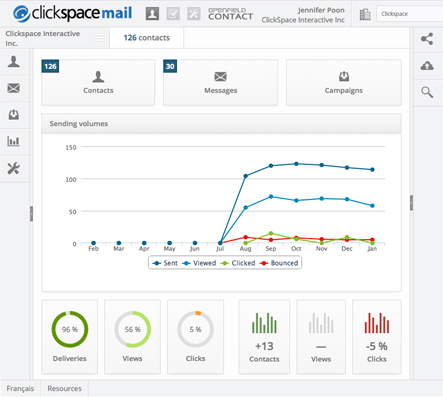Screen dimensions: 443x397
Task: Open the -5 % Clicks trend tile
Action: pyautogui.click(x=377, y=337)
